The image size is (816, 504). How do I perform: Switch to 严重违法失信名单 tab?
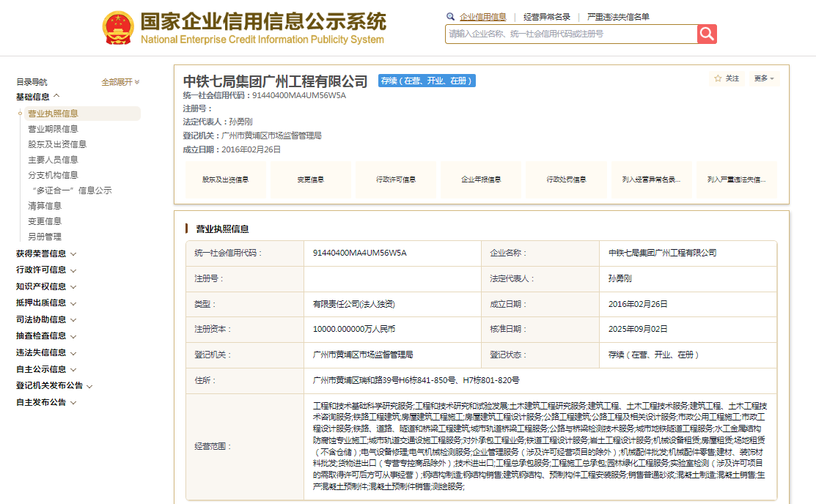coord(618,17)
